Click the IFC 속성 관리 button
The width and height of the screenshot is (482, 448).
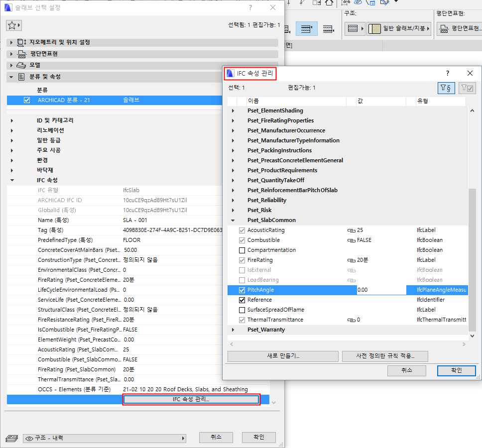pyautogui.click(x=191, y=399)
